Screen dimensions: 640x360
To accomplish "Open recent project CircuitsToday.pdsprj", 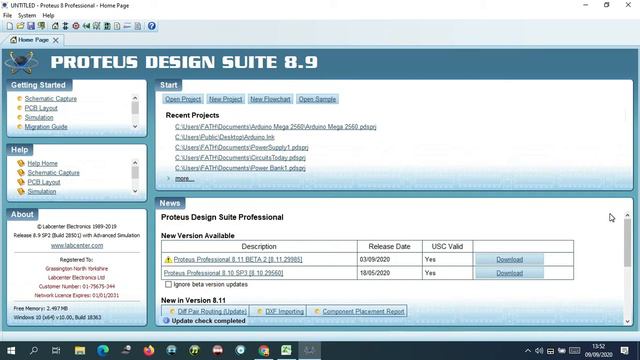I will (x=240, y=158).
